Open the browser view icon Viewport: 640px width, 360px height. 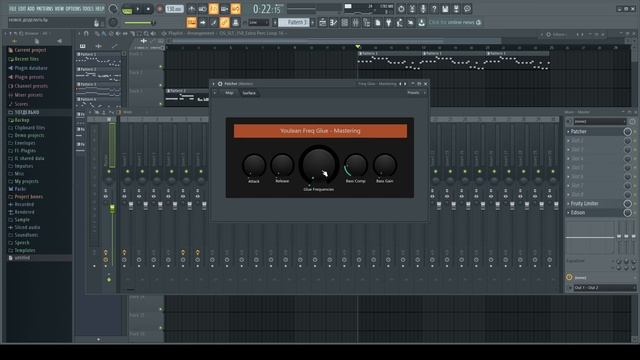(367, 22)
